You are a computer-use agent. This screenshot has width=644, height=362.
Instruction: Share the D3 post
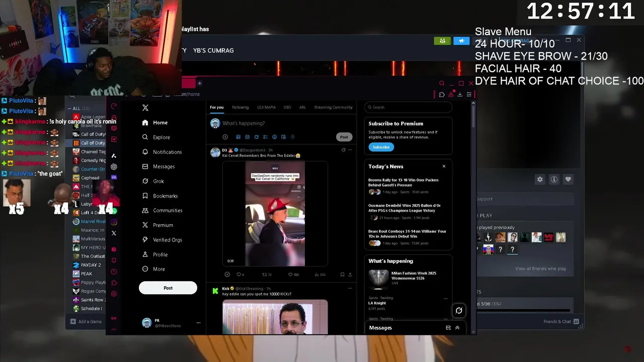pyautogui.click(x=350, y=275)
